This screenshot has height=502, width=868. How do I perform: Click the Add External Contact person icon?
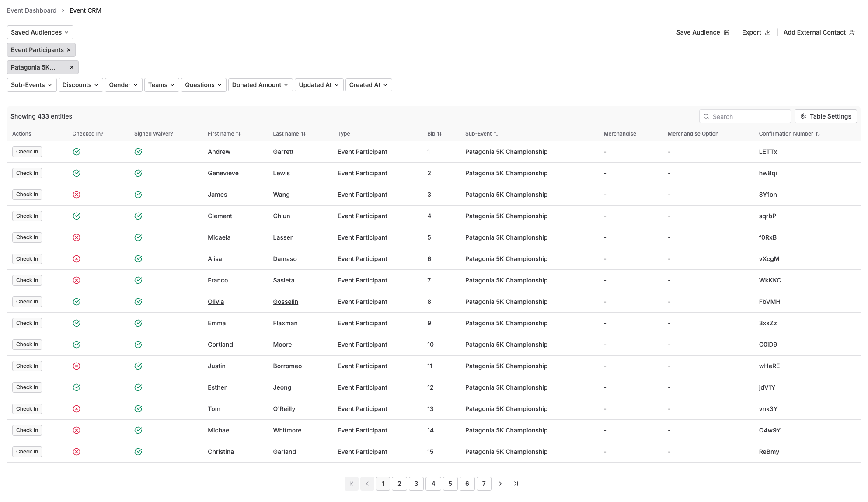click(x=852, y=32)
